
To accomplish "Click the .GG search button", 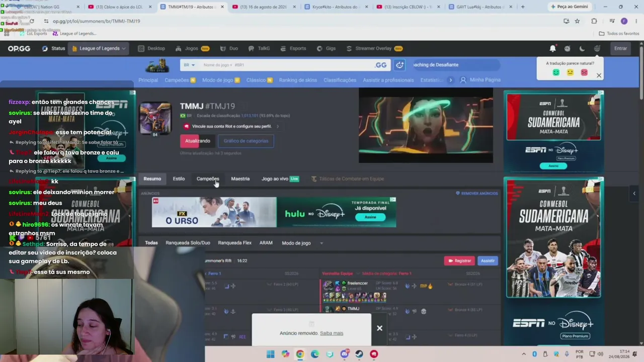I will pos(381,65).
